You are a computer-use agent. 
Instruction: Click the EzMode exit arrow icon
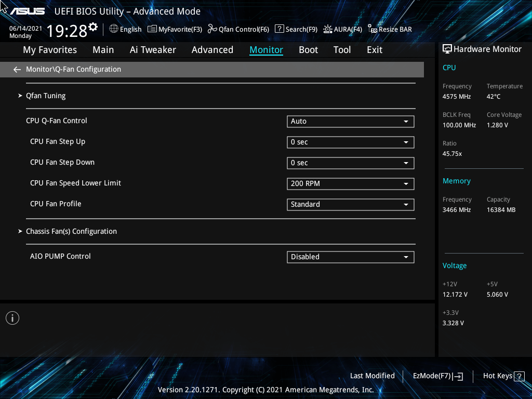(458, 376)
